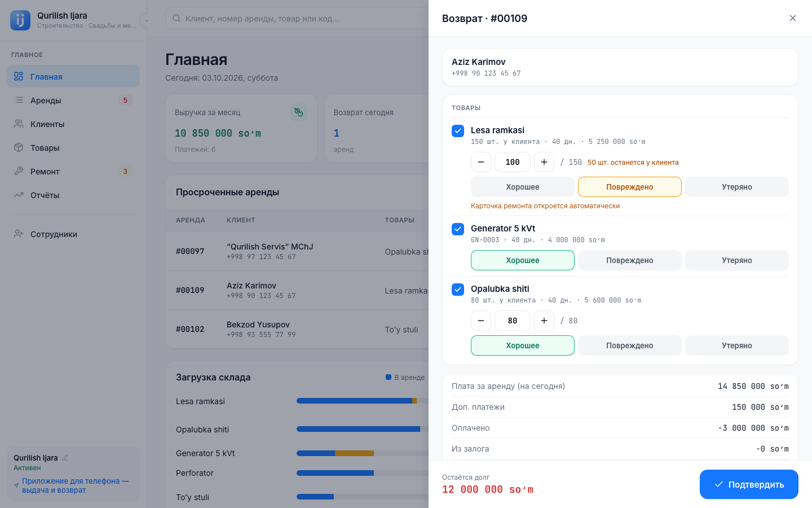This screenshot has height=508, width=812.
Task: Uncheck the Opalubka shiti checkbox
Action: [x=458, y=290]
